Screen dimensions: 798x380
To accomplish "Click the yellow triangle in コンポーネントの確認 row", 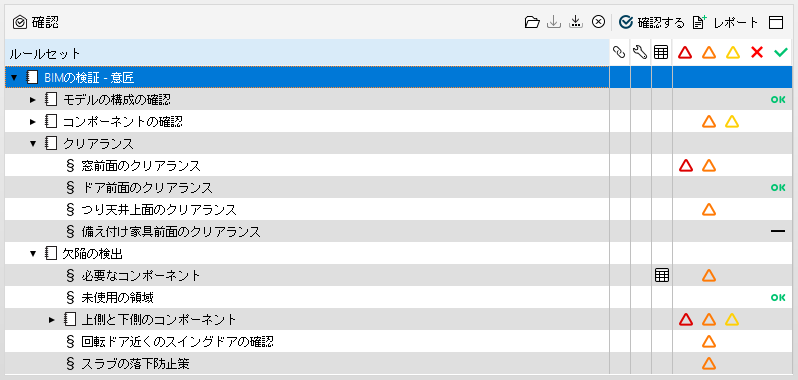I will [732, 122].
